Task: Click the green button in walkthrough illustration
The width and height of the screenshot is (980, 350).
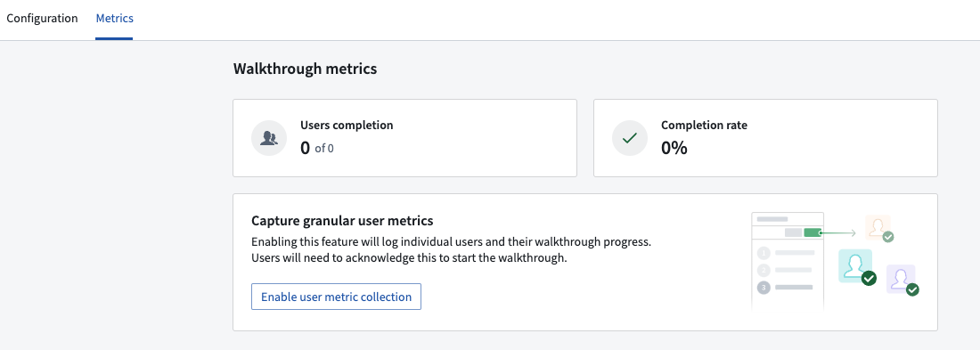Action: 812,232
